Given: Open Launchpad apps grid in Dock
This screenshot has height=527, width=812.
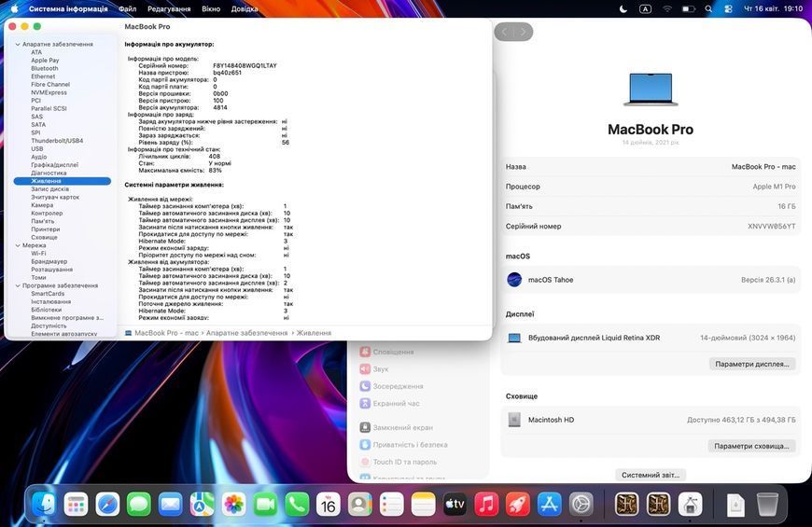Looking at the screenshot, I should point(76,505).
